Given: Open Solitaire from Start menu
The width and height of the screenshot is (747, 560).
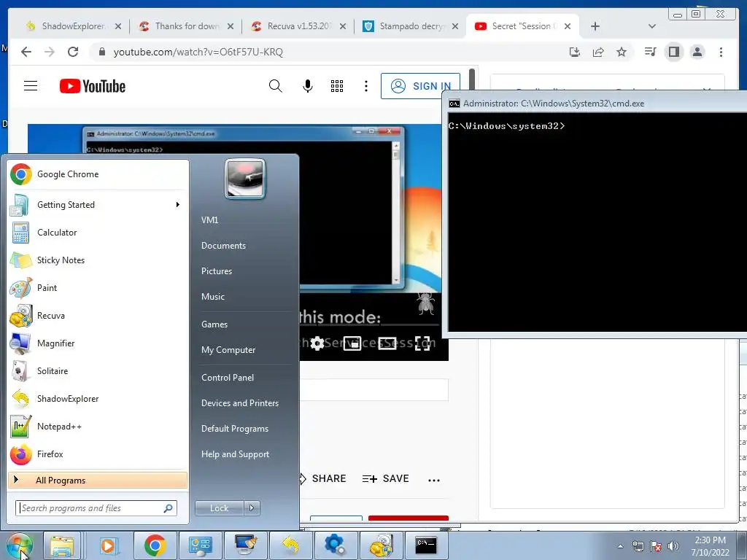Looking at the screenshot, I should pos(98,370).
